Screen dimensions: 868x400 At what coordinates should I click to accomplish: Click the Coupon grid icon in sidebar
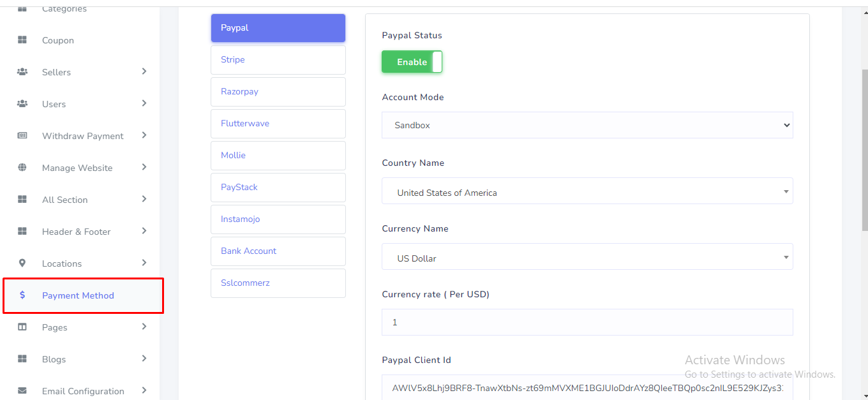[x=22, y=40]
